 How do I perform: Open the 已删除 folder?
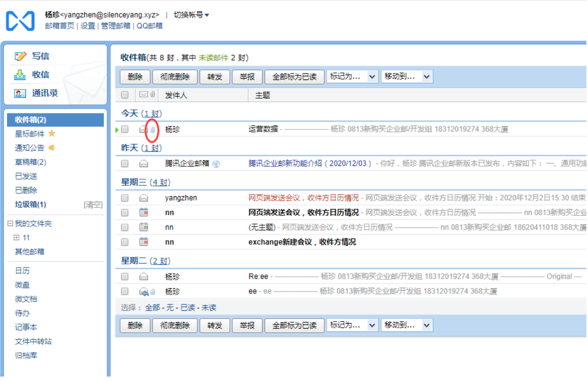tap(26, 190)
